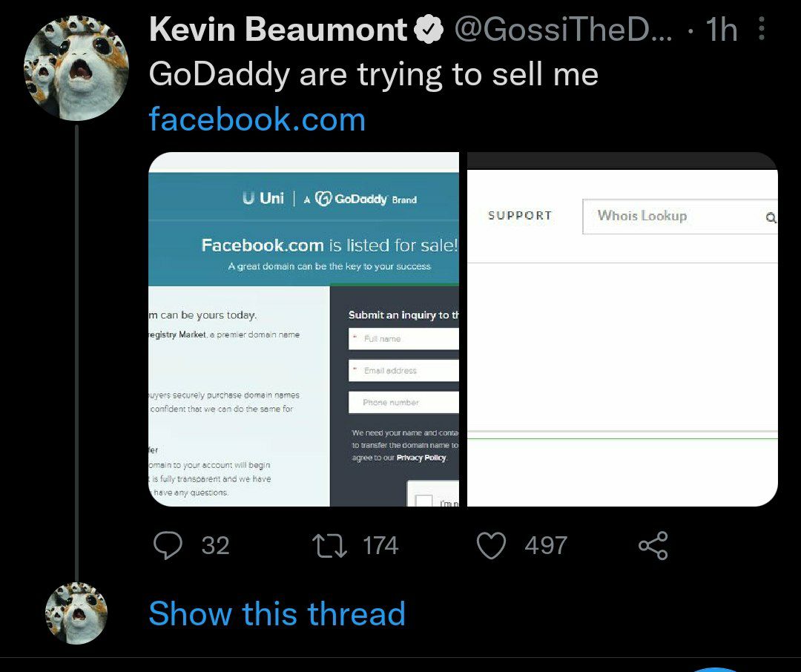This screenshot has height=672, width=801.
Task: Select the Whois Lookup search field
Action: [680, 217]
